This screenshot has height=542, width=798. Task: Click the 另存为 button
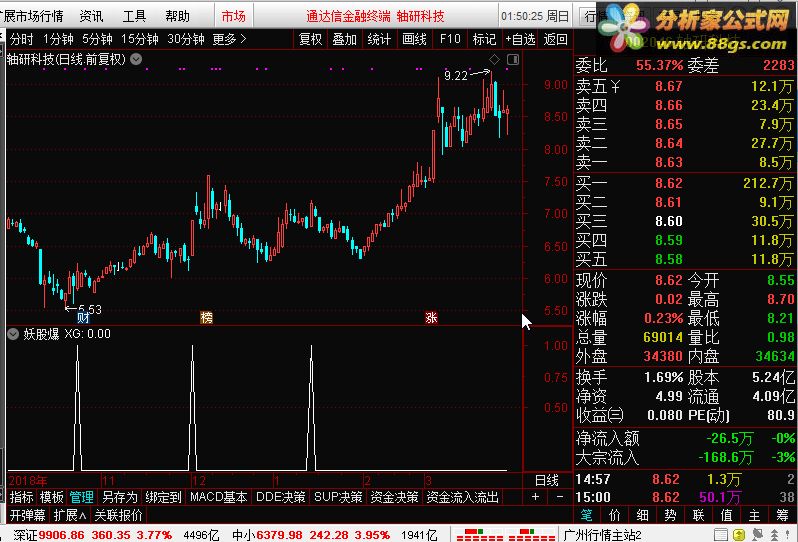coord(120,497)
